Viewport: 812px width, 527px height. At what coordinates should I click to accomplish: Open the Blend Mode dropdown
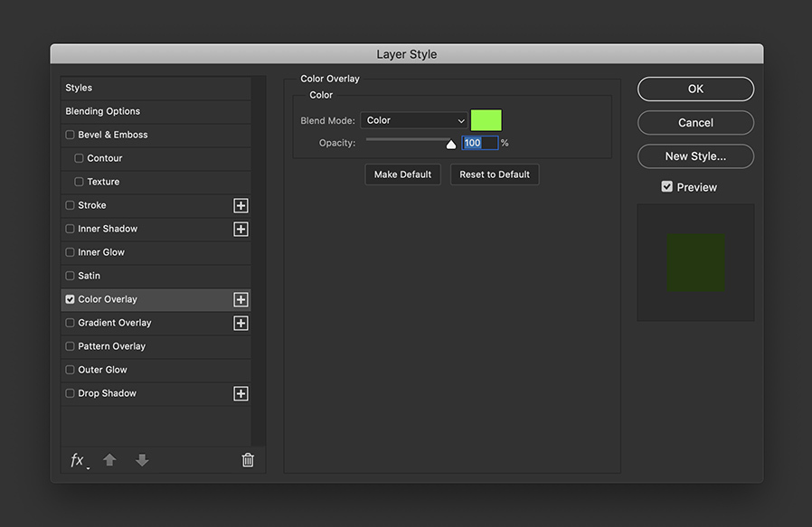coord(414,120)
